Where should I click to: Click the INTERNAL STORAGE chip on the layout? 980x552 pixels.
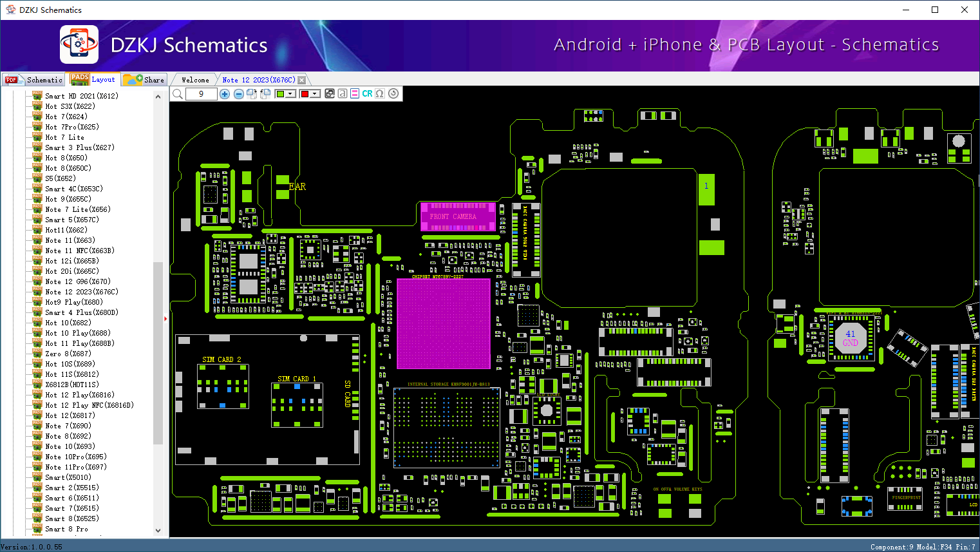tap(447, 428)
